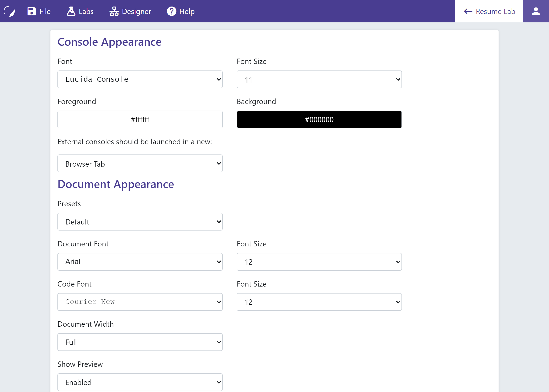Expand the console Font dropdown showing Lucida Console
Viewport: 549px width, 392px height.
140,79
